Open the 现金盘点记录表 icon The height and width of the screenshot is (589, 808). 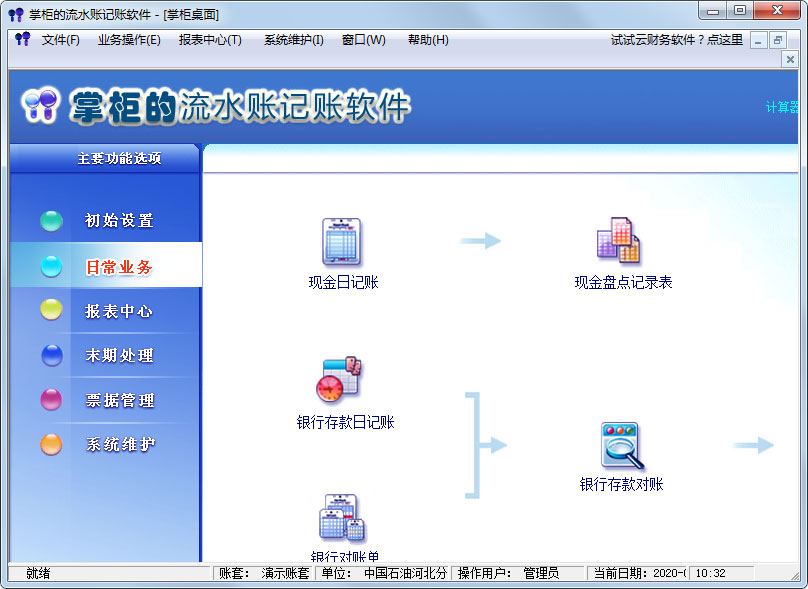[618, 240]
